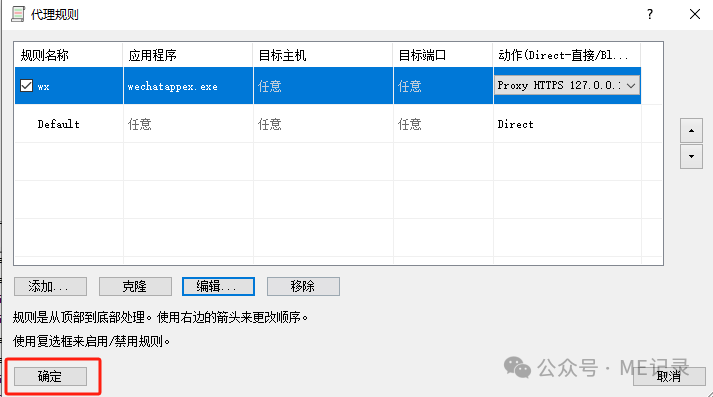Click the help question mark icon
713x397 pixels.
click(650, 15)
